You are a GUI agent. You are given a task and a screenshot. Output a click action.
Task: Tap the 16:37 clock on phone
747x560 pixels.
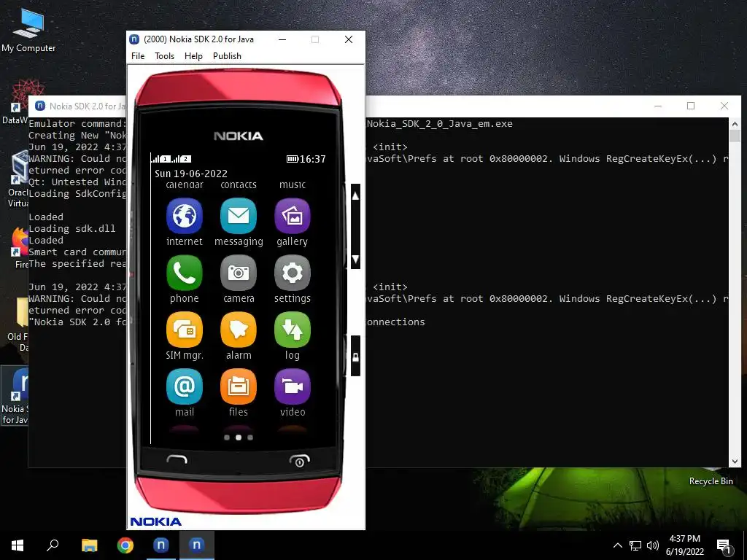(312, 159)
